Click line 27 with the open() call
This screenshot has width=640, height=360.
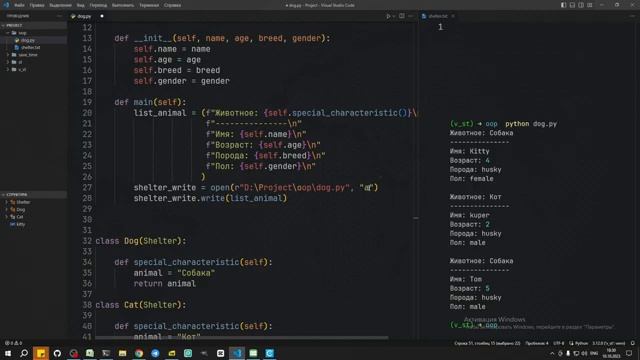coord(256,188)
